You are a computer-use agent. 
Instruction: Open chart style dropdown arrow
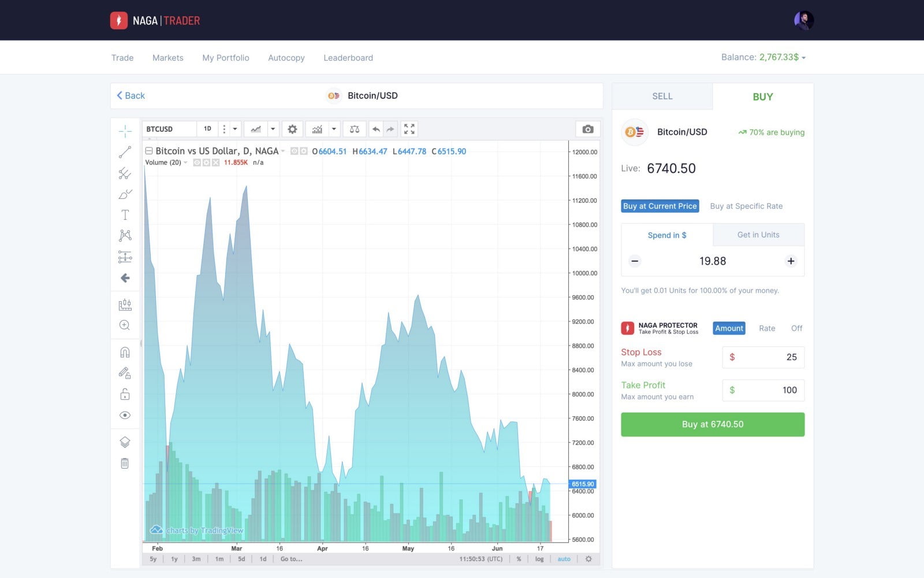[x=273, y=129]
